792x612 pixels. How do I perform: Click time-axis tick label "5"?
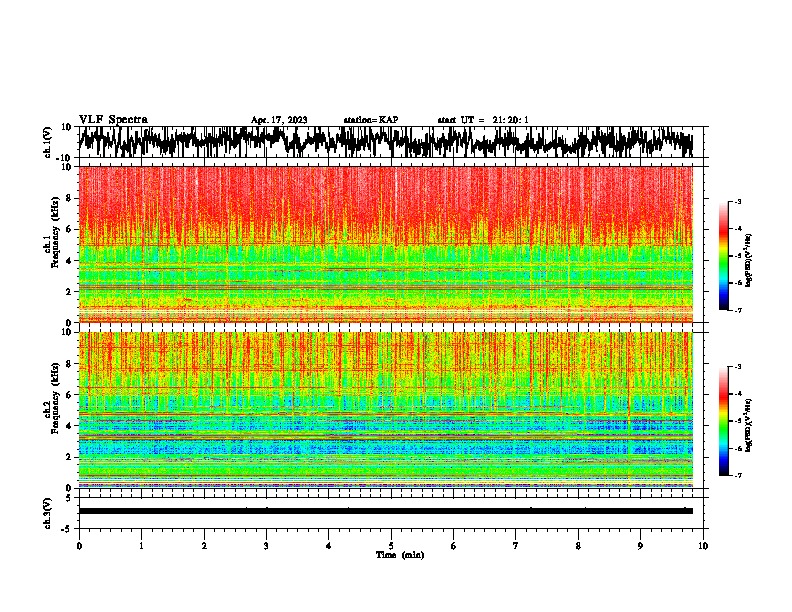(391, 546)
